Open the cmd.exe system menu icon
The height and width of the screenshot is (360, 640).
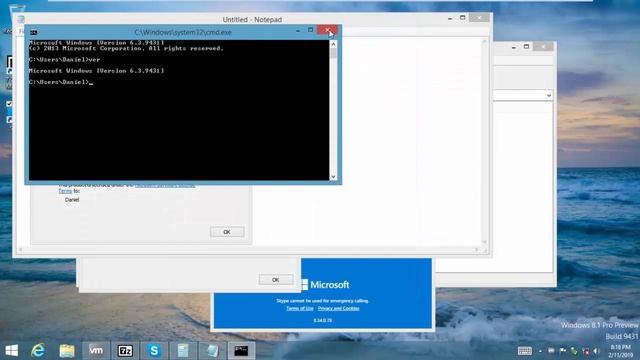[34, 32]
